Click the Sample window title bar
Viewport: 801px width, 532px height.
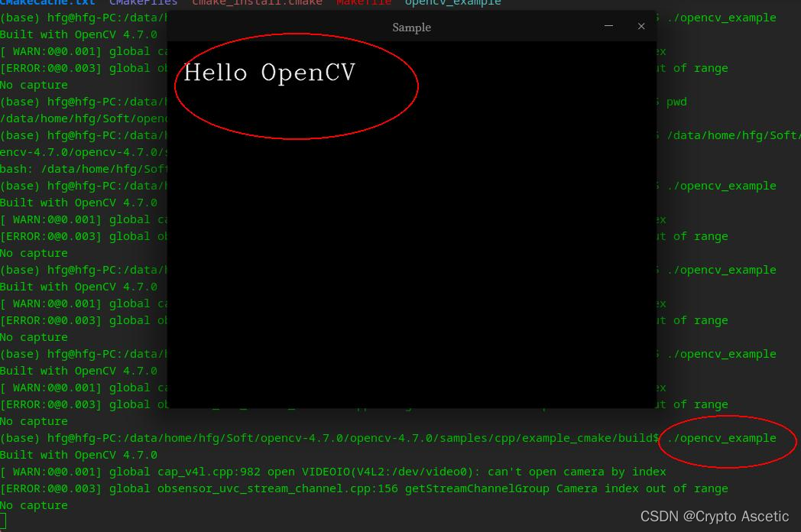pyautogui.click(x=412, y=26)
